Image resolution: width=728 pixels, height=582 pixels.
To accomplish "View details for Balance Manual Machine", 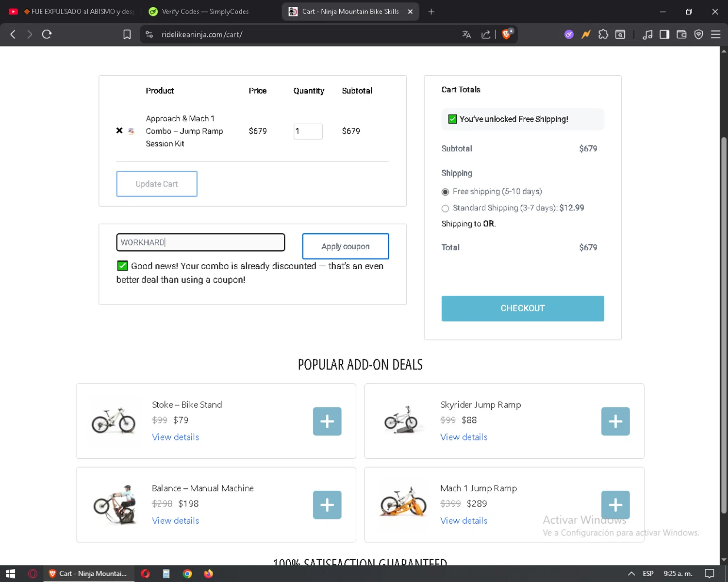I will (x=176, y=520).
